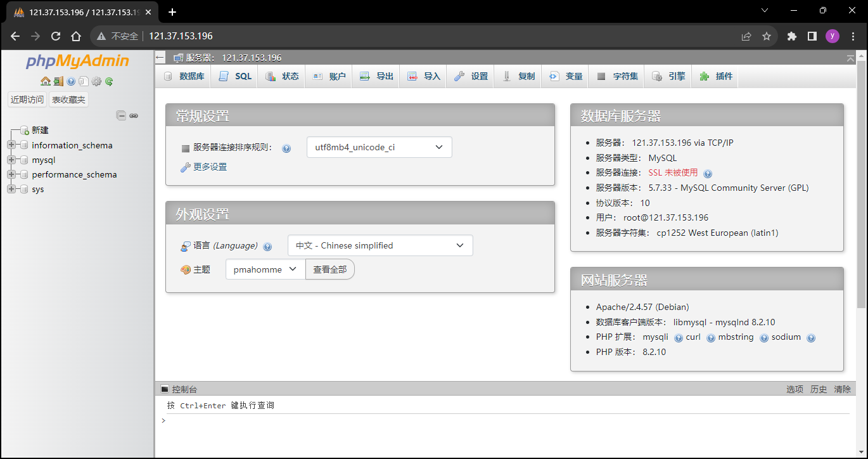Expand the performance_schema tree node
This screenshot has width=868, height=459.
tap(11, 174)
